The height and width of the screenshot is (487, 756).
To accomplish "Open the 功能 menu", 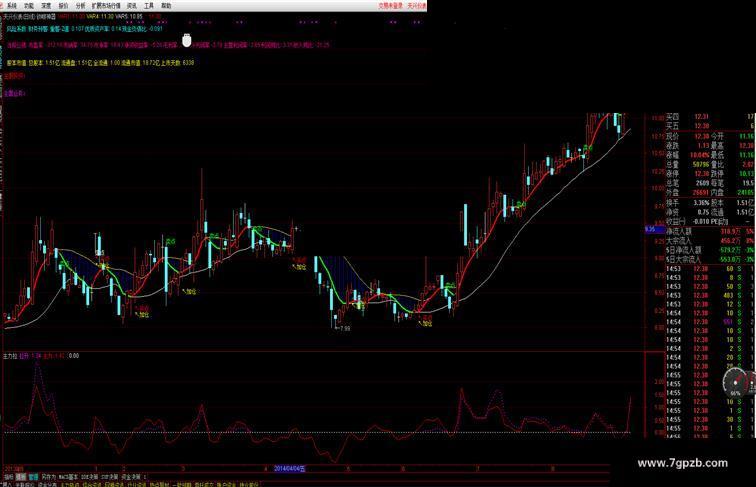I will 29,6.
